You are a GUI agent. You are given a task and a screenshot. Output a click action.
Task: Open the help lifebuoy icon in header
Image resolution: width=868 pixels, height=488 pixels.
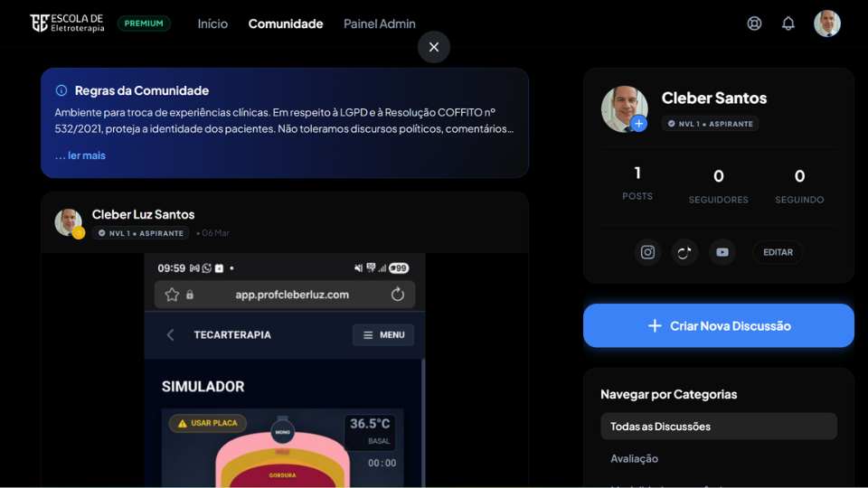[x=754, y=23]
